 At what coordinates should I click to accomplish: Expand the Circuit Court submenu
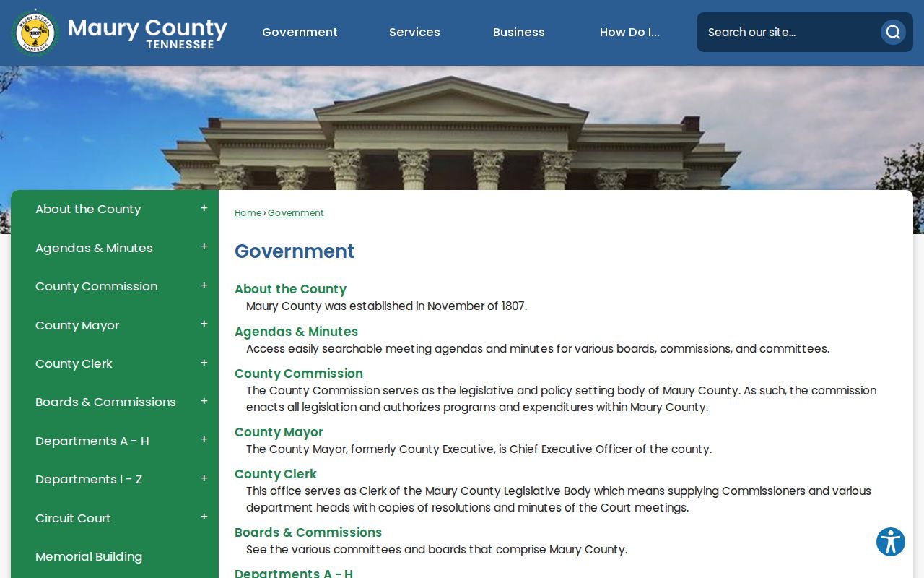204,517
